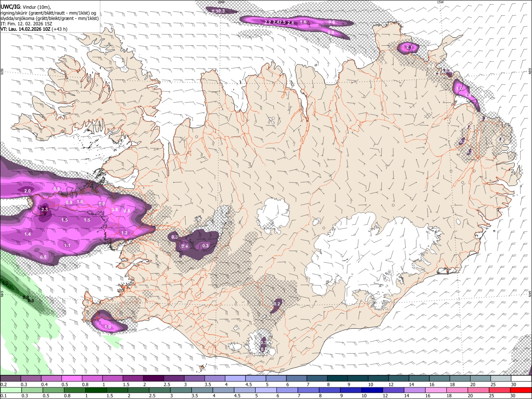Click the 2.3 snowfall value on the map
The image size is (532, 399).
(44, 210)
